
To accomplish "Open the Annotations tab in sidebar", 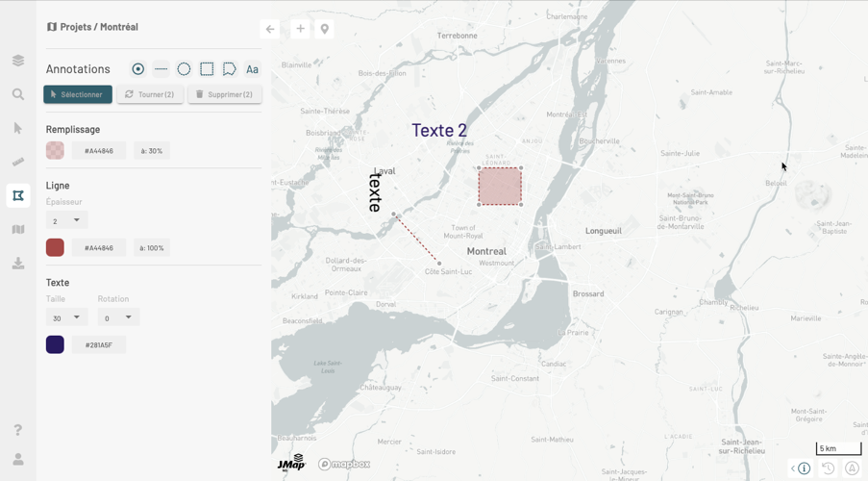I will point(18,195).
